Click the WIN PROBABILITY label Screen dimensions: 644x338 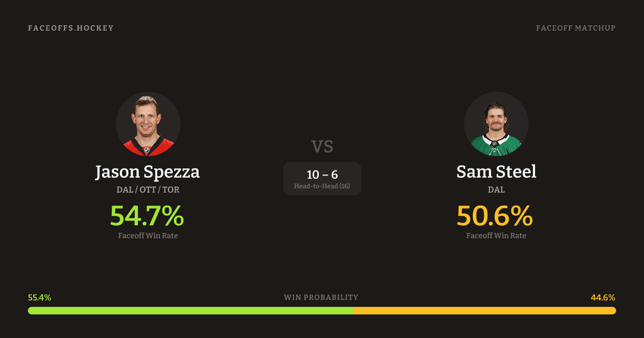[x=321, y=297]
